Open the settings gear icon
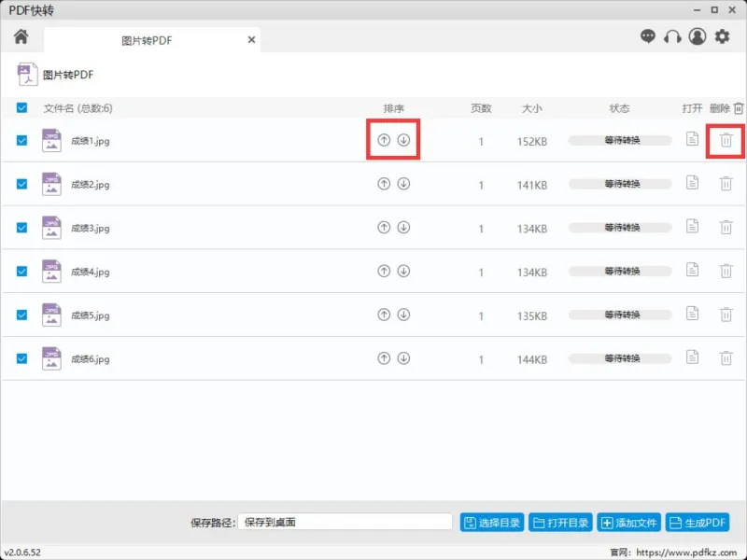The height and width of the screenshot is (560, 747). pos(722,36)
